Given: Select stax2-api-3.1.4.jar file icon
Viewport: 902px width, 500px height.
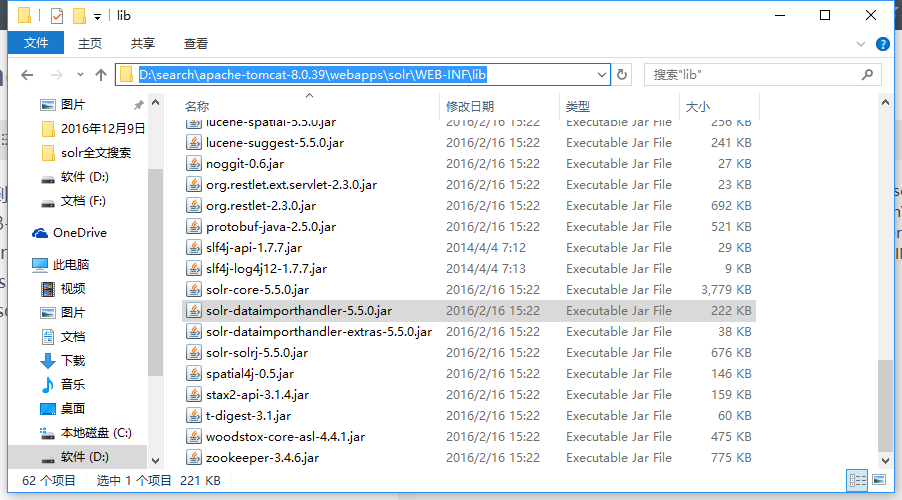Looking at the screenshot, I should click(194, 395).
